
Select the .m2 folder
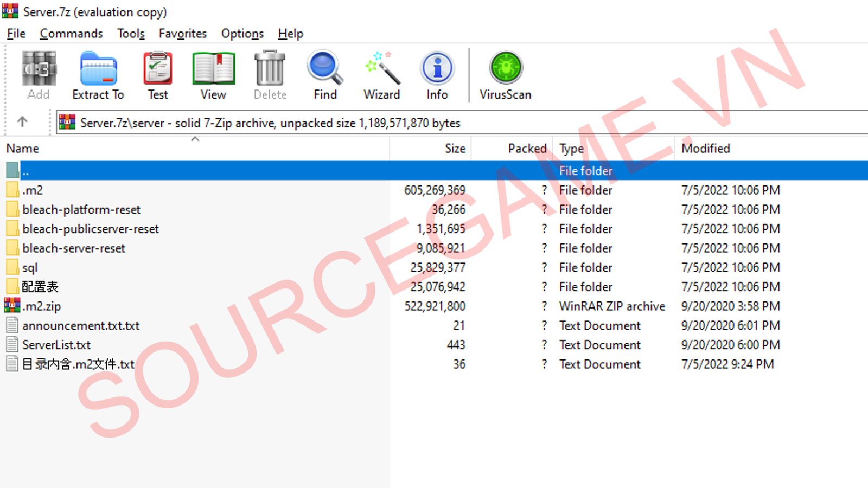click(x=33, y=190)
